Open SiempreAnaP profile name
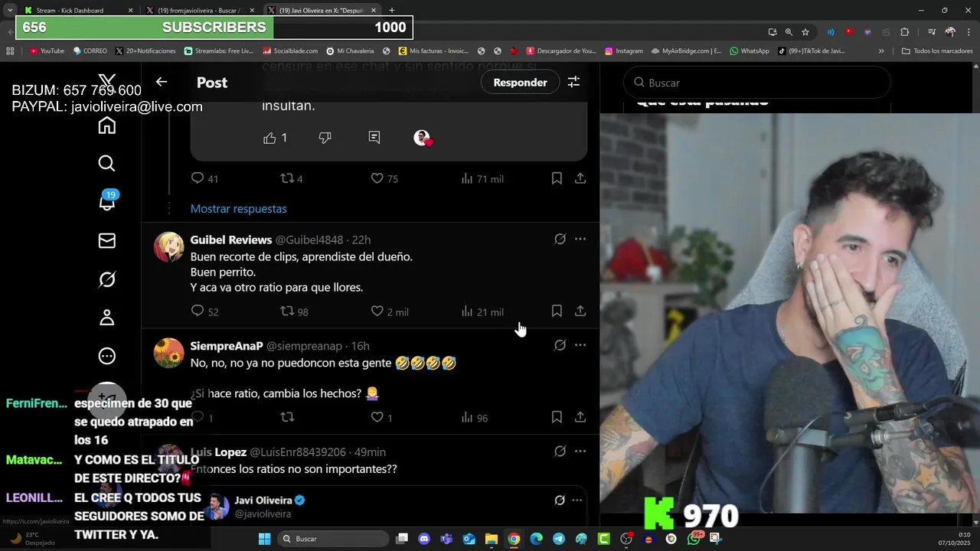 tap(227, 346)
